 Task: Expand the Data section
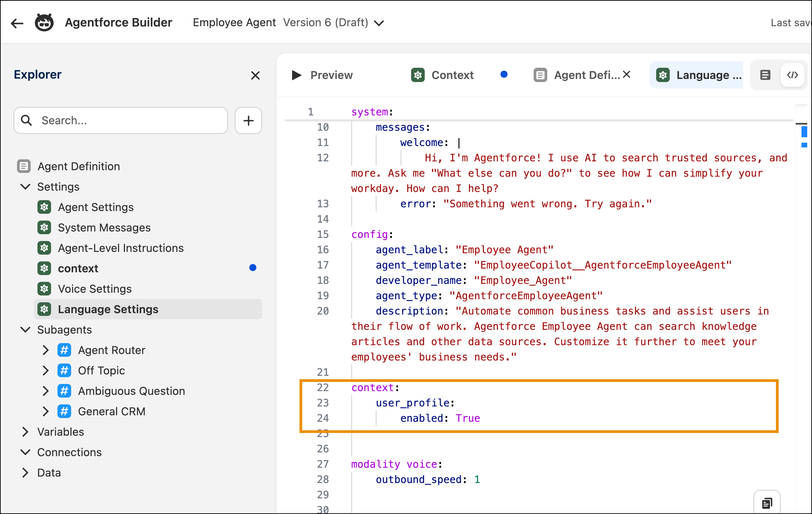coord(26,472)
